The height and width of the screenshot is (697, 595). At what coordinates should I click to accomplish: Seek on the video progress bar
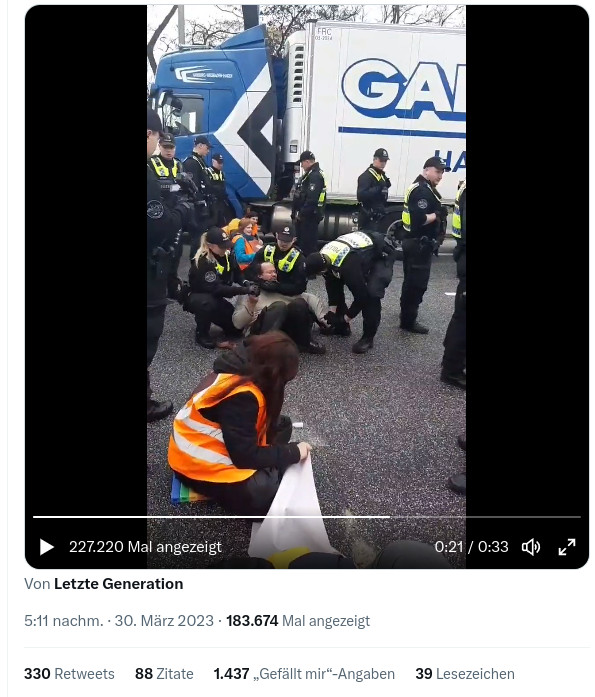307,517
